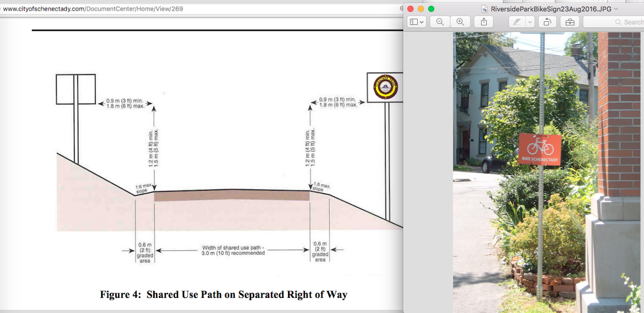
Task: Rotate the image left
Action: [x=547, y=22]
